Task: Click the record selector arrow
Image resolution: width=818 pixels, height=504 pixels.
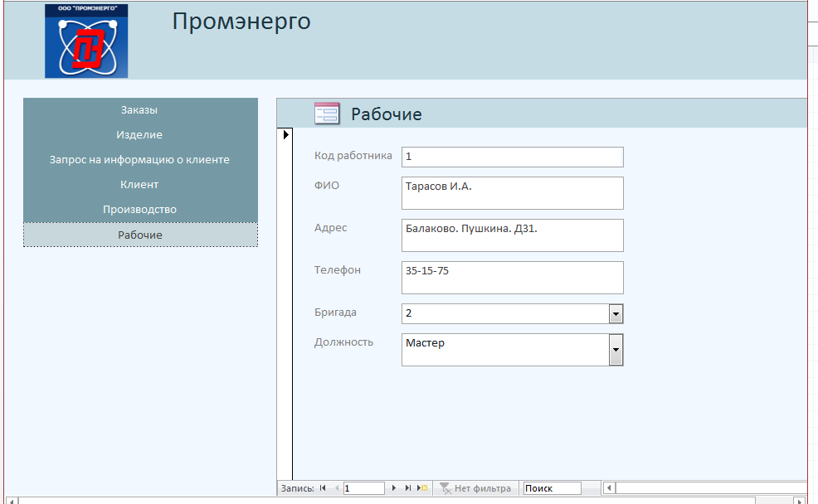Action: click(x=285, y=134)
